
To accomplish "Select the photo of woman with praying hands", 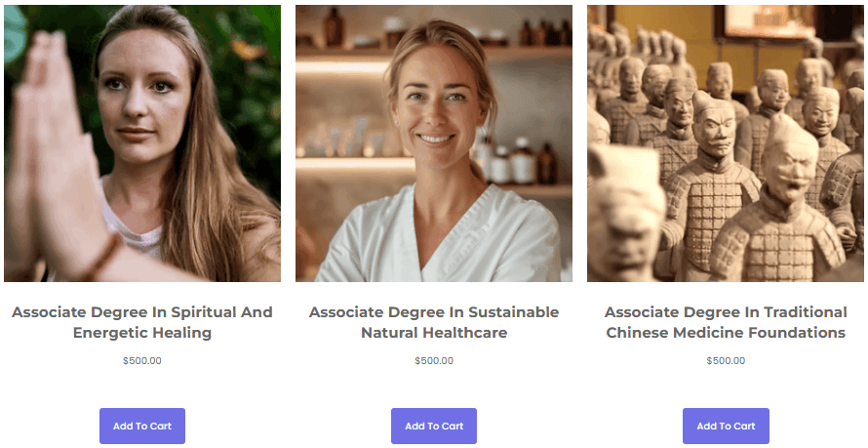I will pos(142,143).
